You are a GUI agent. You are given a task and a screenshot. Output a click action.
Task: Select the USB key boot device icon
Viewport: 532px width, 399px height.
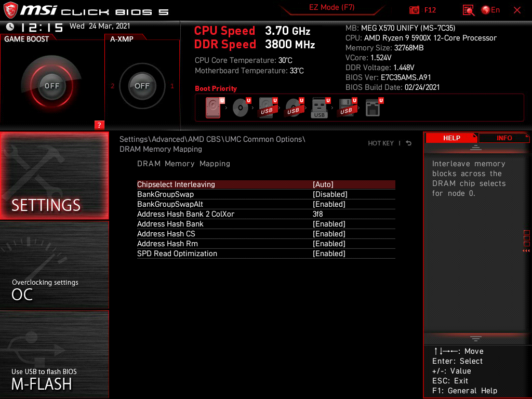click(321, 108)
